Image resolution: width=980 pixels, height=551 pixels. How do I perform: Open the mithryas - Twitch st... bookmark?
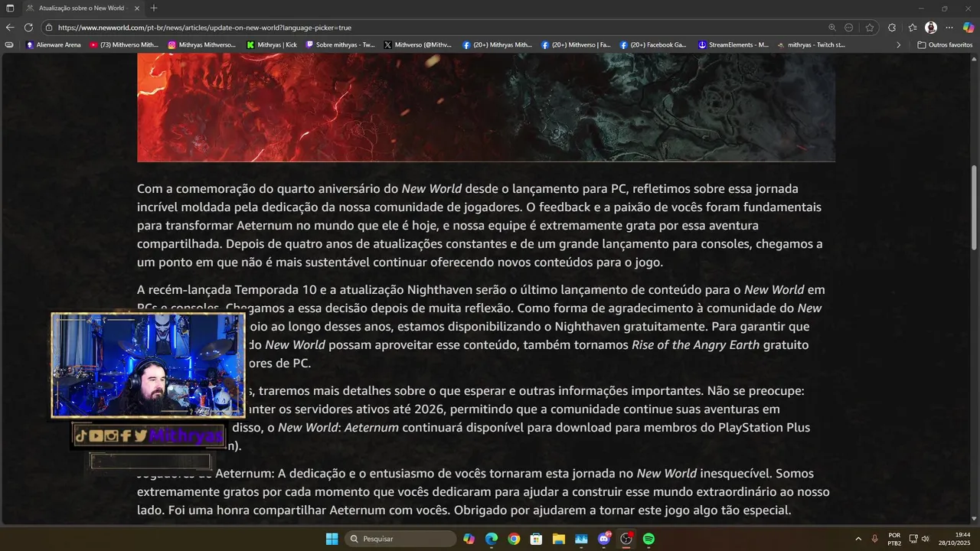(x=811, y=45)
